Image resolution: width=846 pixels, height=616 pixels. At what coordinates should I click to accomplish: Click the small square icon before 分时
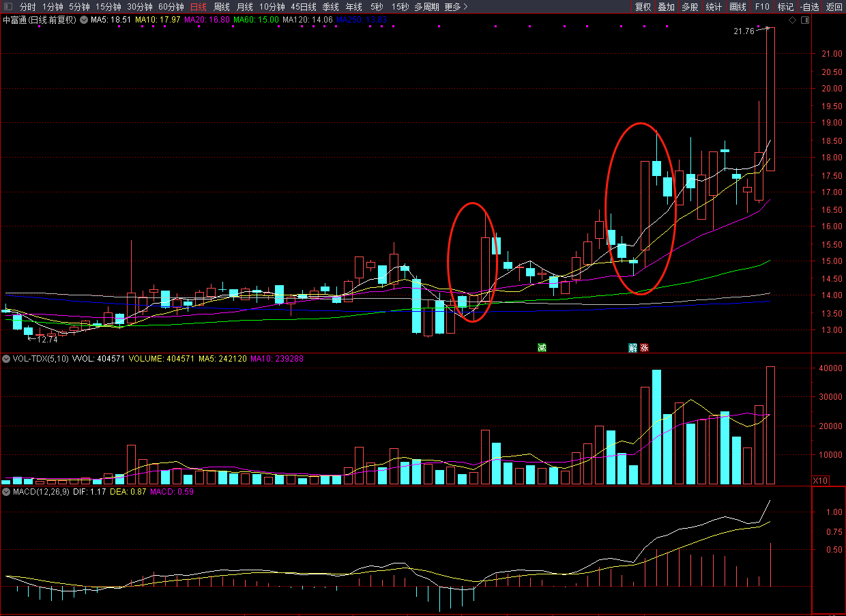(8, 7)
